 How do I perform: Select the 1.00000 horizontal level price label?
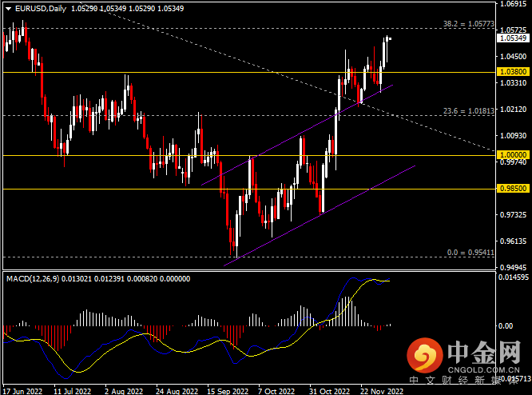click(510, 155)
